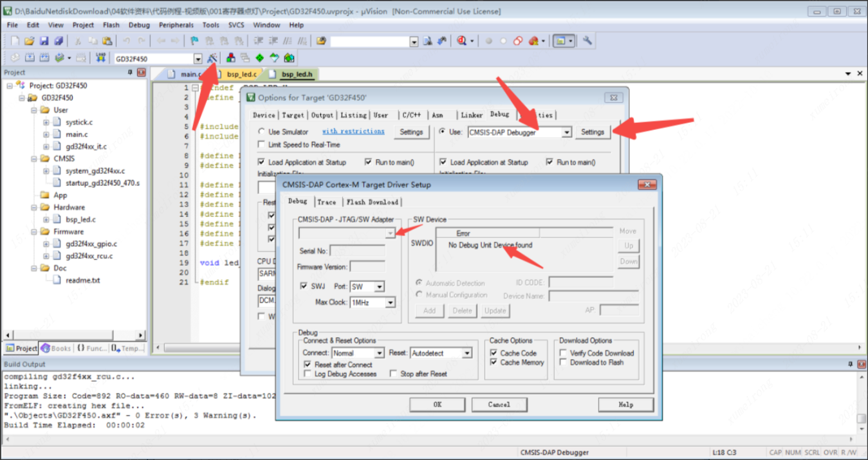This screenshot has height=460, width=868.
Task: Click Settings button beside CMSIS-DAP Debugger
Action: pyautogui.click(x=592, y=132)
